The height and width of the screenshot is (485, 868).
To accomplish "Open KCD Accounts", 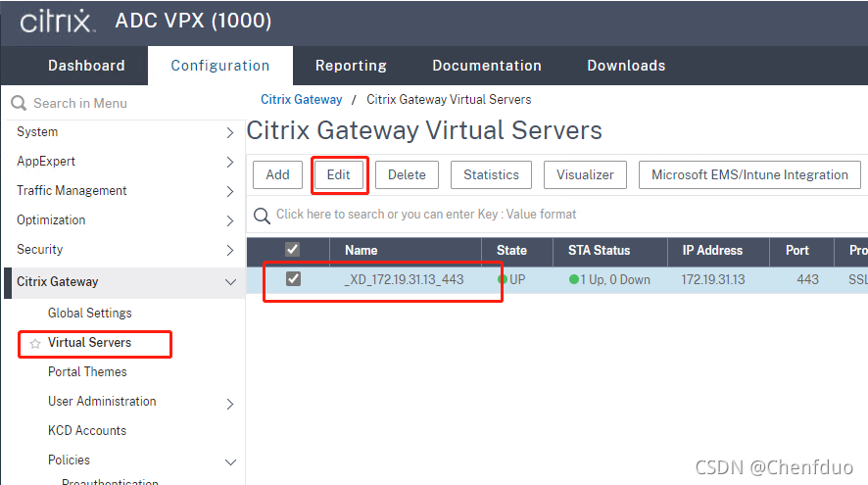I will [x=87, y=430].
